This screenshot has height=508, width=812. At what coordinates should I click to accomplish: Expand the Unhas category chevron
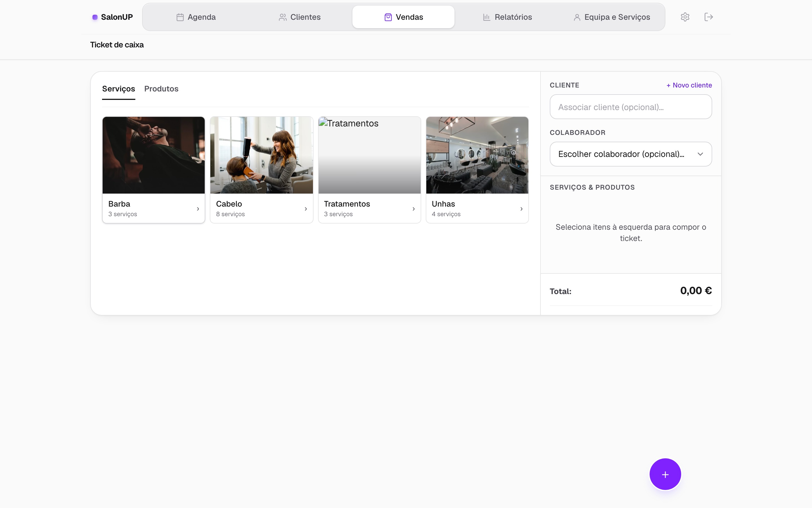click(521, 209)
